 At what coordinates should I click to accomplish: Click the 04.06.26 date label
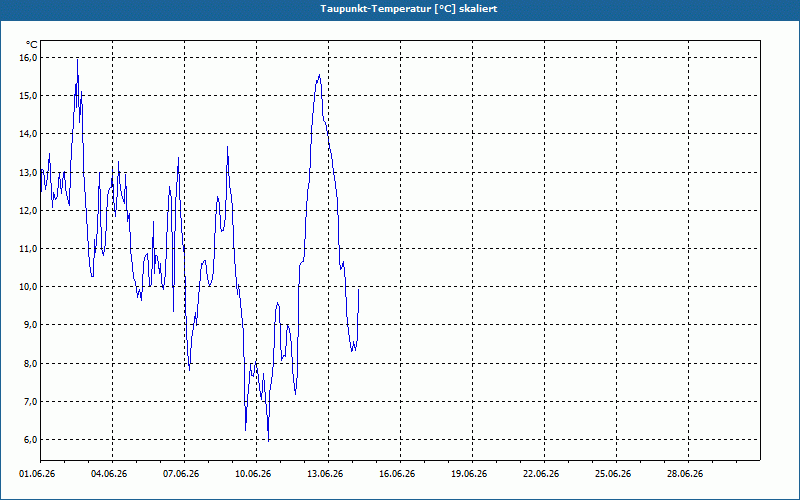[x=109, y=474]
